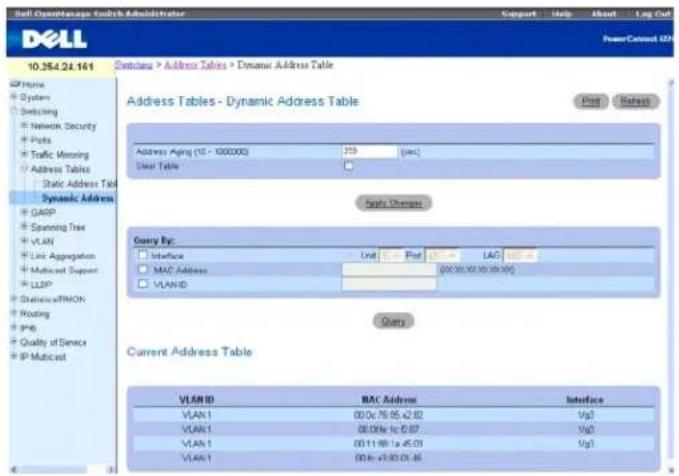679x476 pixels.
Task: Check the Interface query checkbox
Action: (x=143, y=255)
